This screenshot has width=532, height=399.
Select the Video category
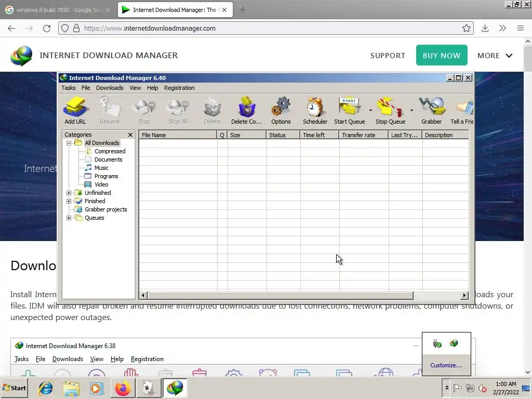pyautogui.click(x=101, y=184)
